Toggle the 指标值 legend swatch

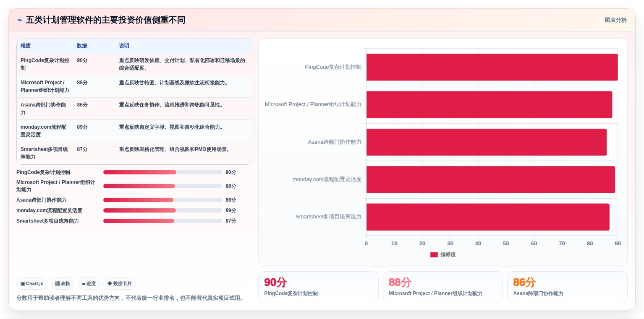click(x=434, y=254)
